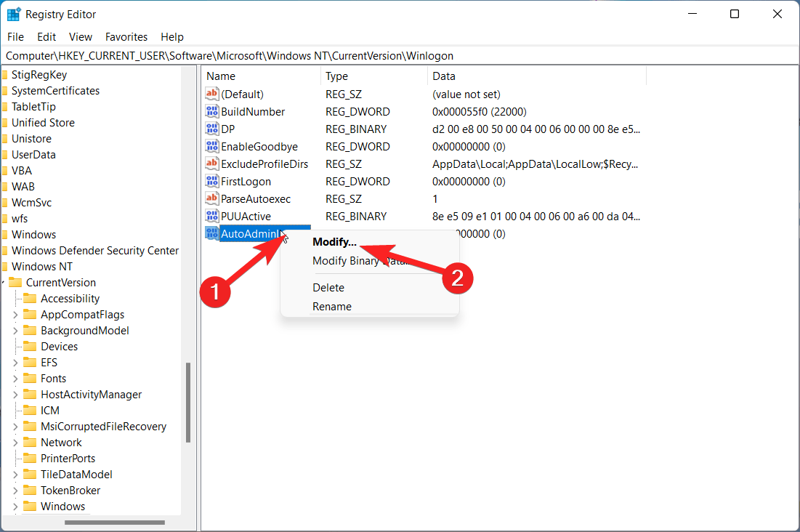Image resolution: width=800 pixels, height=532 pixels.
Task: Open the Favorites menu
Action: (x=126, y=36)
